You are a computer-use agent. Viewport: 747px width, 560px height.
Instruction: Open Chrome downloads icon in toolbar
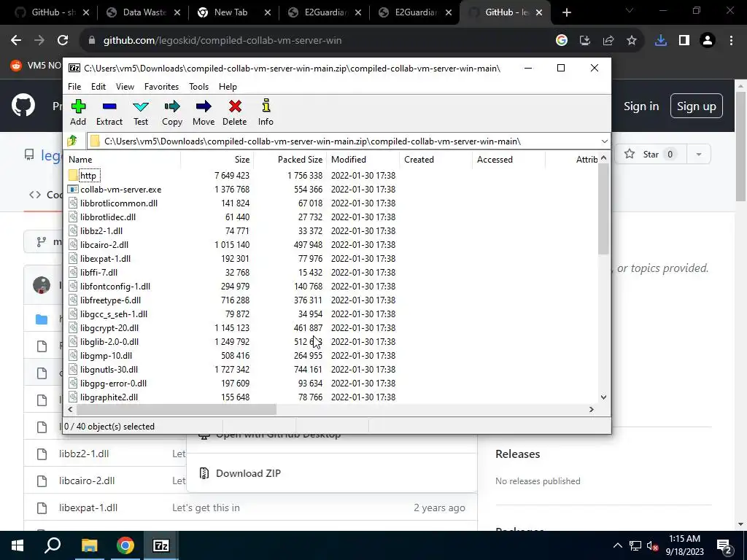pos(660,41)
